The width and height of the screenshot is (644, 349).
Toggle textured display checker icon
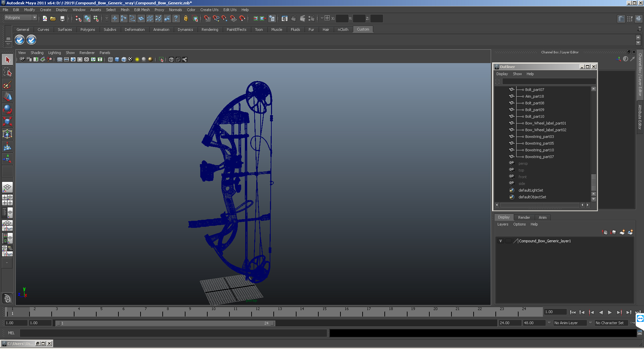tap(130, 59)
